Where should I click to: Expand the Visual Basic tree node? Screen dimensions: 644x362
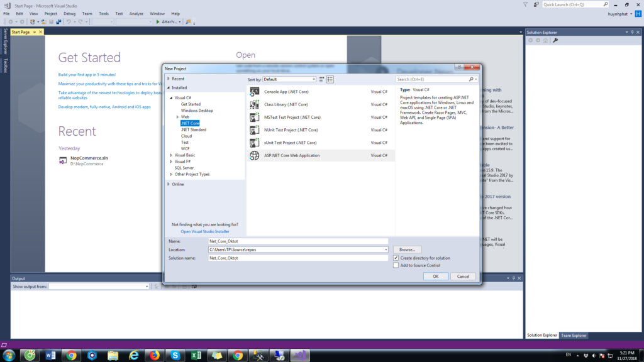(x=170, y=155)
